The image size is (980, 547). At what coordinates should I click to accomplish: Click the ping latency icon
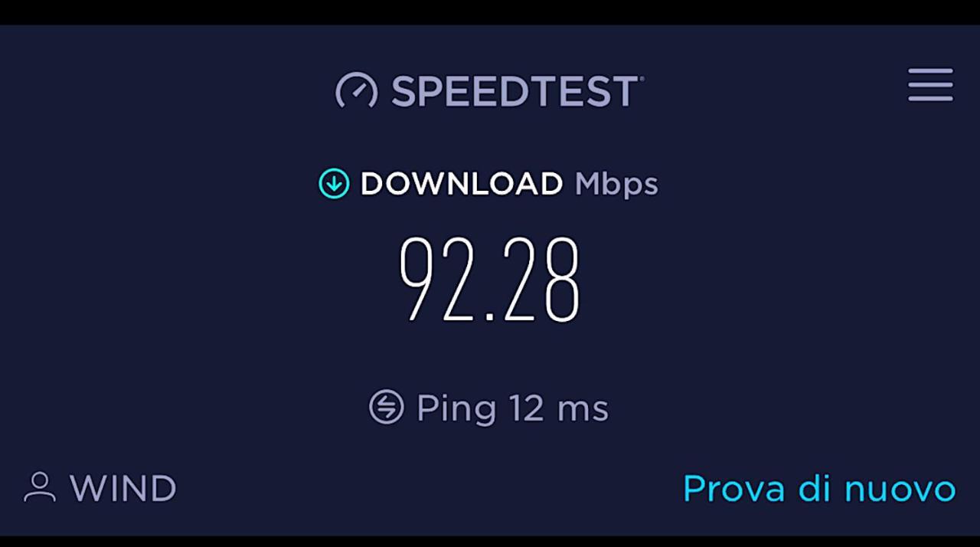[386, 407]
